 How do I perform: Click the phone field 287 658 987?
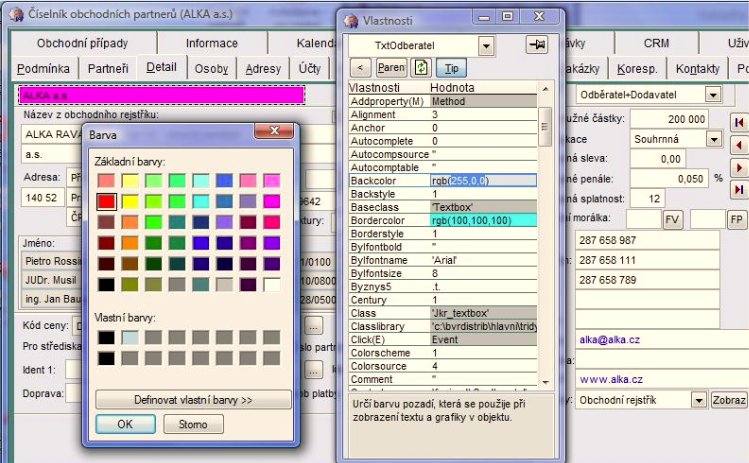pyautogui.click(x=647, y=240)
